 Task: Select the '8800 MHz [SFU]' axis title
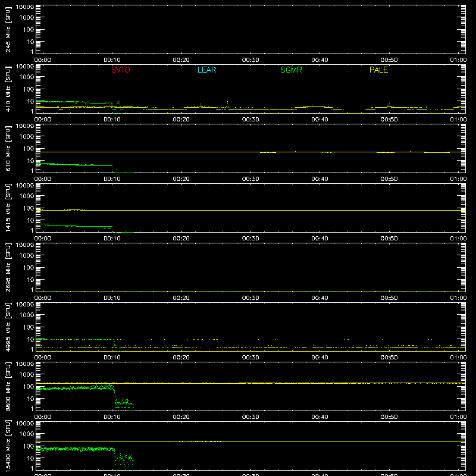click(x=8, y=386)
